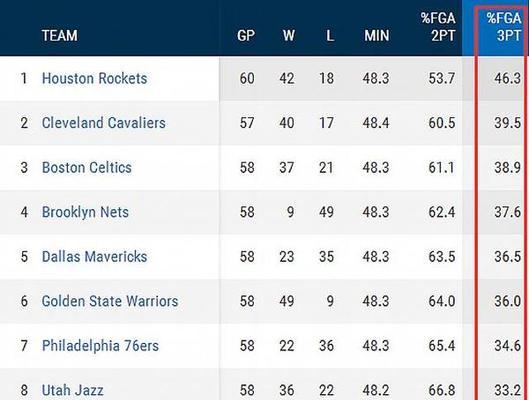Screen dimensions: 529x400
Task: Click Brooklyn Nets wins value 9
Action: click(290, 212)
